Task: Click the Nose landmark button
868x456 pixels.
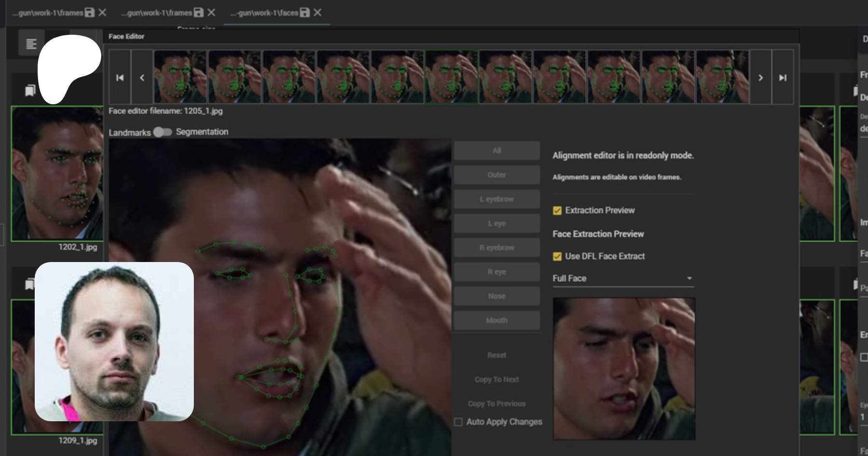Action: (496, 296)
